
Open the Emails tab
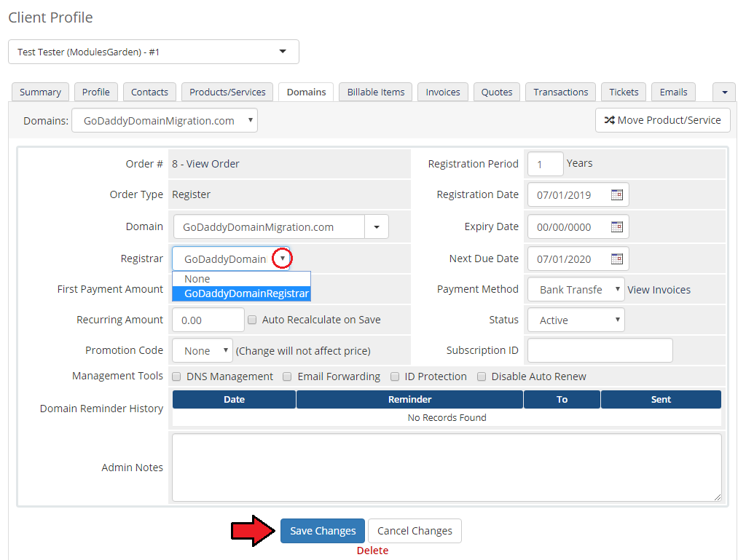pos(673,92)
